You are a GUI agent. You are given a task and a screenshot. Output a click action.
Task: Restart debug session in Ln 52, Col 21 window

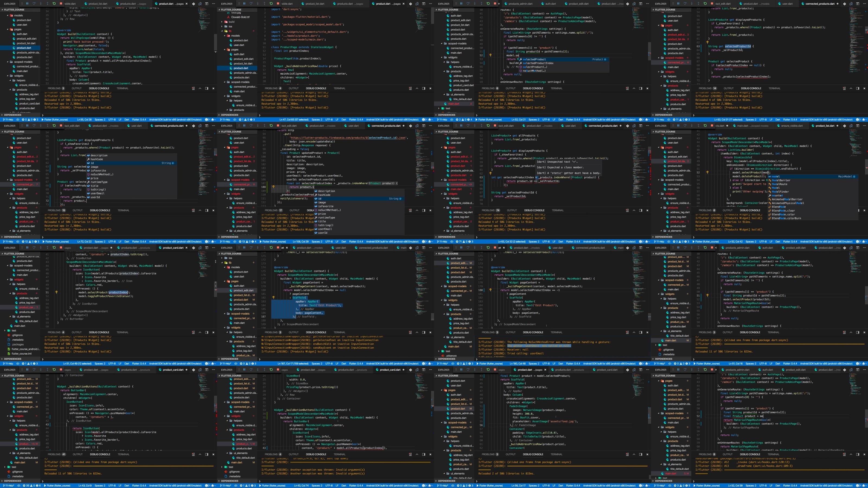[x=488, y=4]
